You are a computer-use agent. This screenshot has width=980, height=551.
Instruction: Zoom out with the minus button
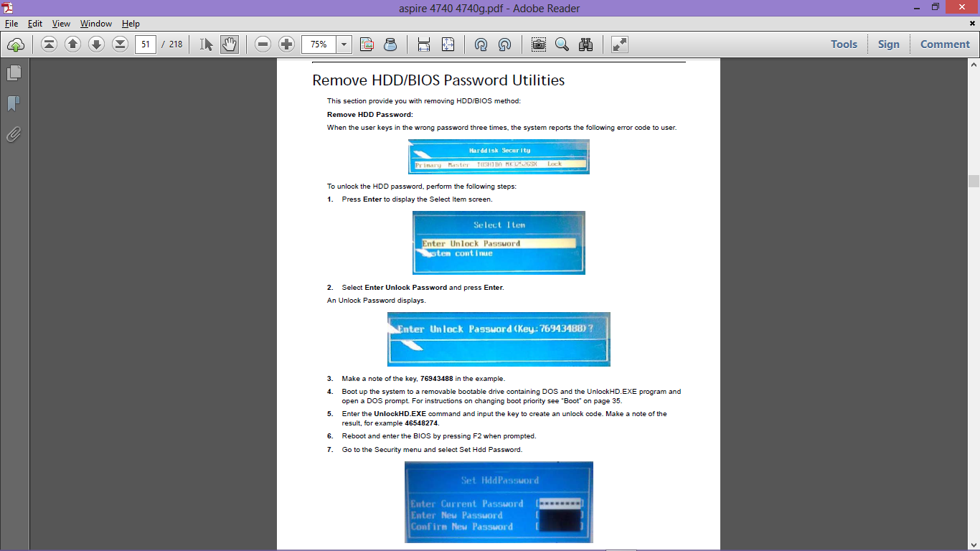[x=263, y=44]
